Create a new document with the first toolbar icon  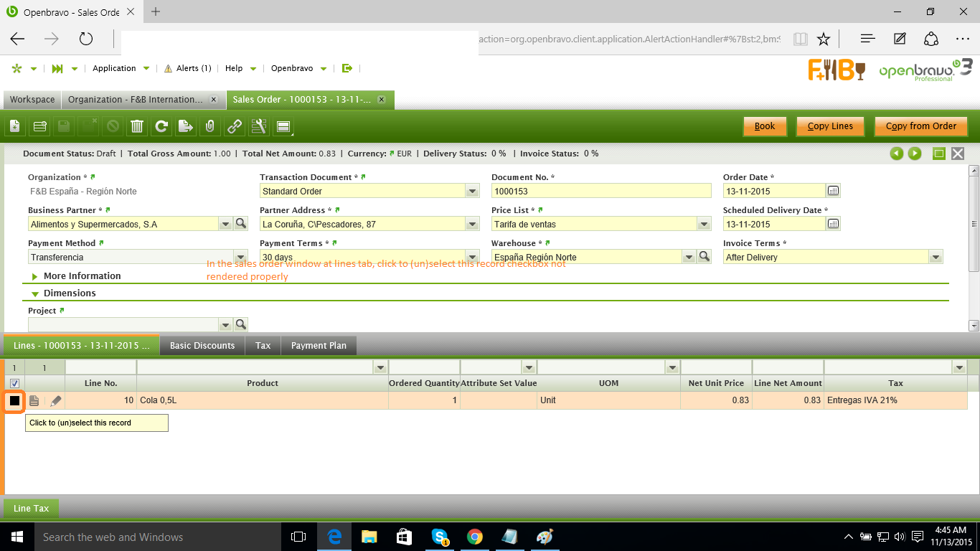[x=14, y=127]
